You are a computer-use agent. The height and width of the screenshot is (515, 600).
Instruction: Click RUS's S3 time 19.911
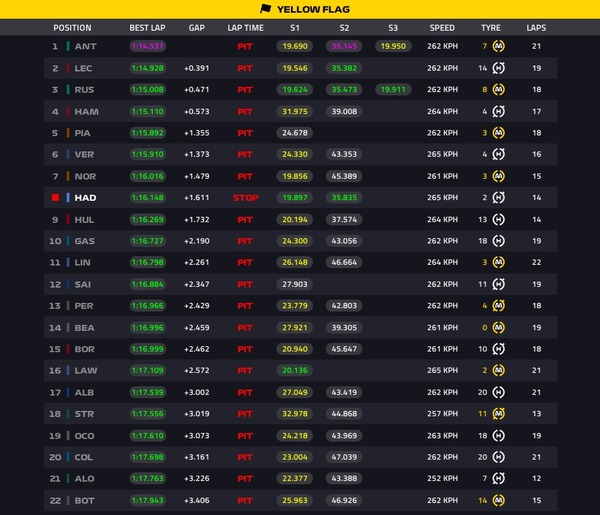pos(393,90)
